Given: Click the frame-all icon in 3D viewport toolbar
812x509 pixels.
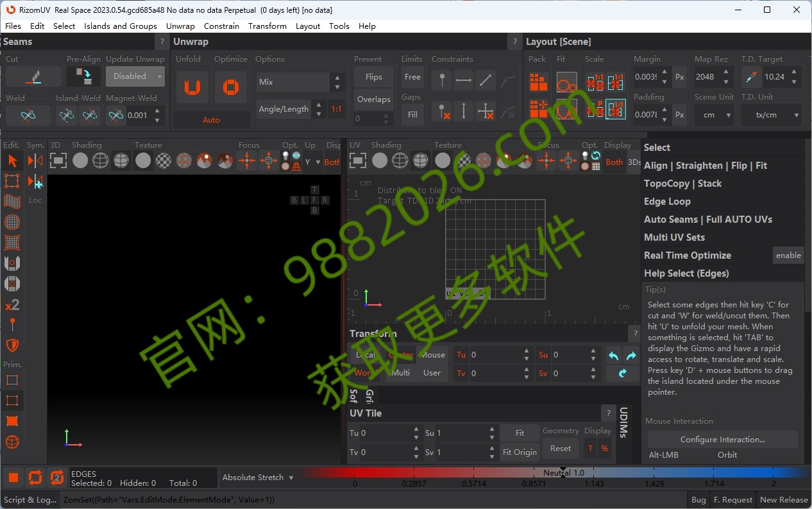Looking at the screenshot, I should click(x=58, y=160).
